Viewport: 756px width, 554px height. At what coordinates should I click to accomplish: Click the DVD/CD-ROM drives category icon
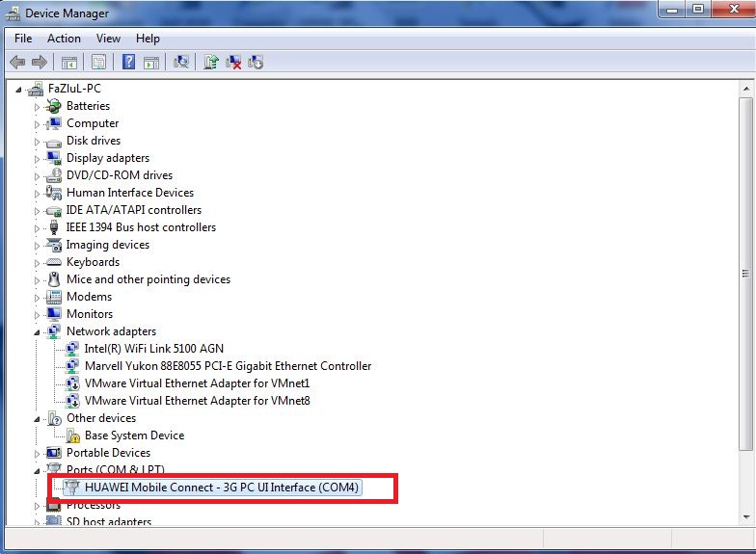(x=54, y=175)
